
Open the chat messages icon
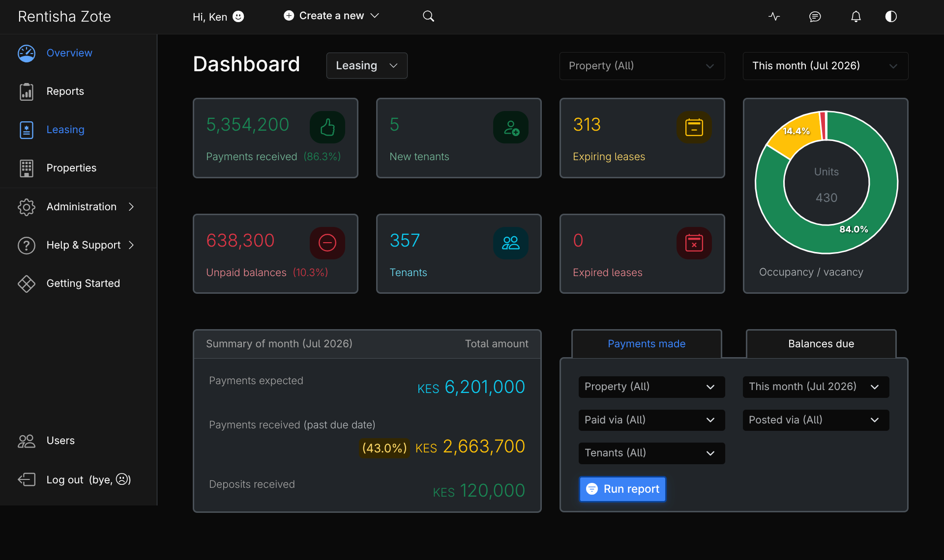(x=815, y=16)
